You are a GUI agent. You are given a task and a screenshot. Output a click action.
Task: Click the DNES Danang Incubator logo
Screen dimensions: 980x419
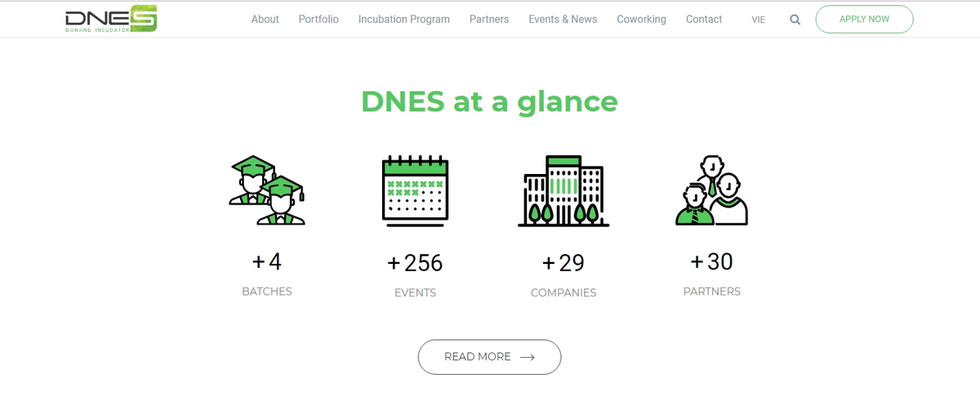click(111, 20)
